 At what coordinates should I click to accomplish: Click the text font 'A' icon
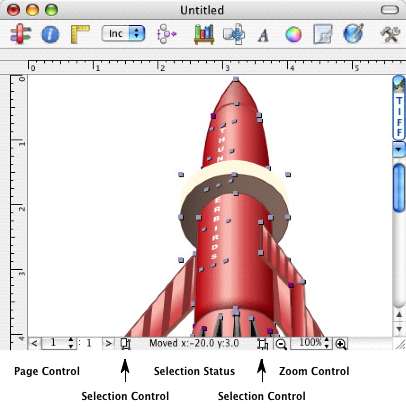263,35
